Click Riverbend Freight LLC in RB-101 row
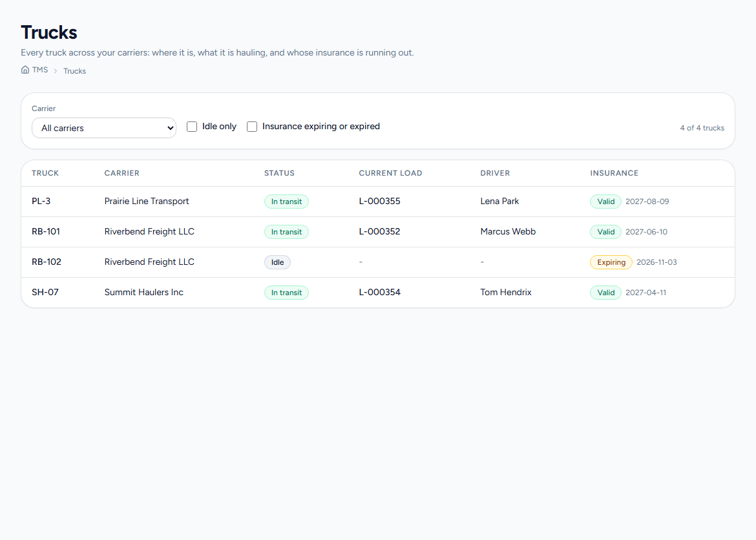 pyautogui.click(x=149, y=231)
